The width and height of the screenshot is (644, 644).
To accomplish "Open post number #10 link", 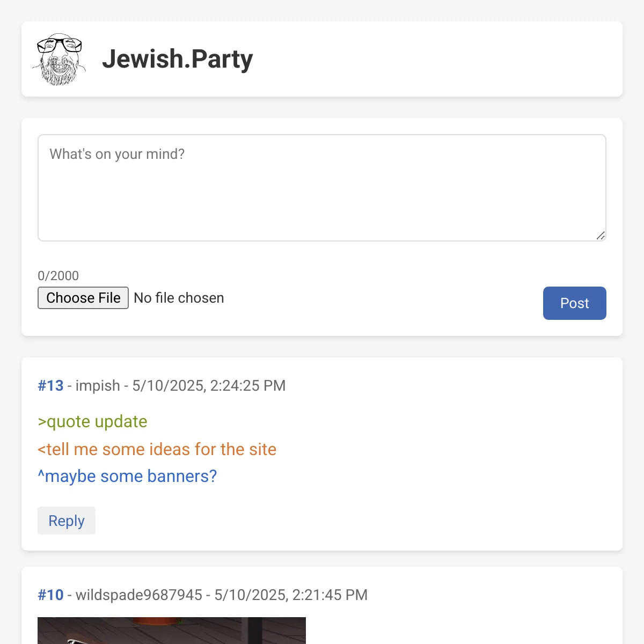I will pos(50,595).
